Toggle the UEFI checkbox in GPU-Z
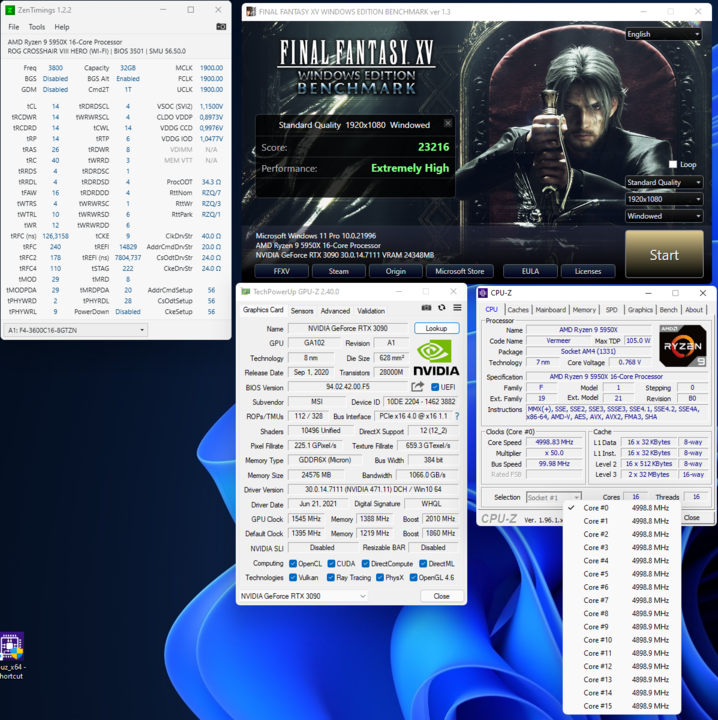 pos(436,387)
